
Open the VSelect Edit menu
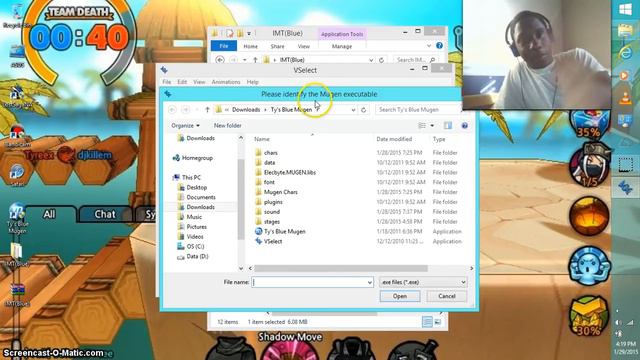click(x=182, y=82)
